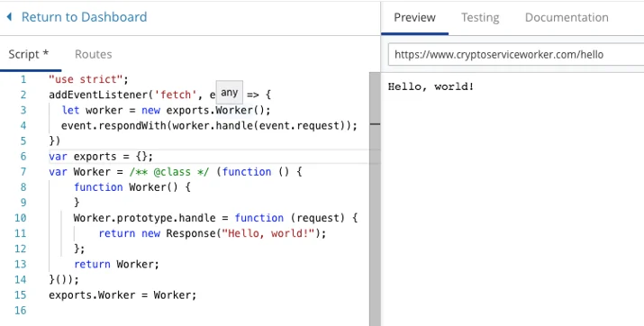Click the editor vertical scrollbar thumb
644x326 pixels.
[375, 199]
